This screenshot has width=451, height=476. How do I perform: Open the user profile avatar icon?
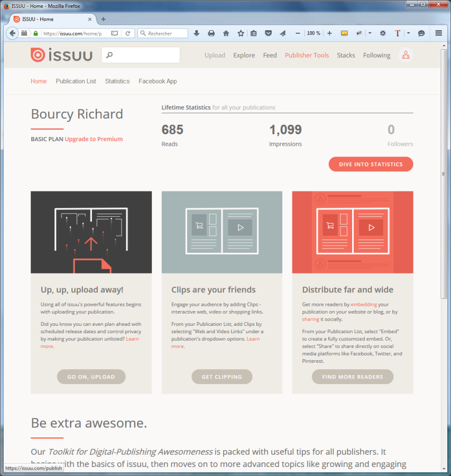[406, 55]
